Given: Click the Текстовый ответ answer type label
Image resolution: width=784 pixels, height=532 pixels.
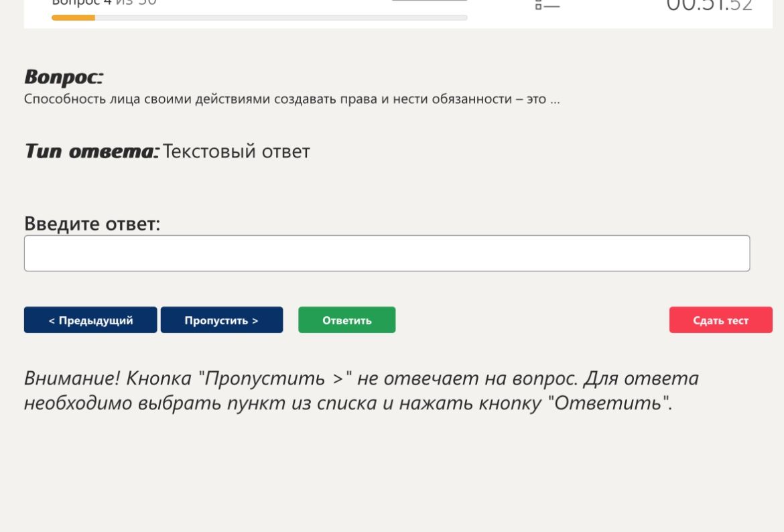Looking at the screenshot, I should [237, 151].
